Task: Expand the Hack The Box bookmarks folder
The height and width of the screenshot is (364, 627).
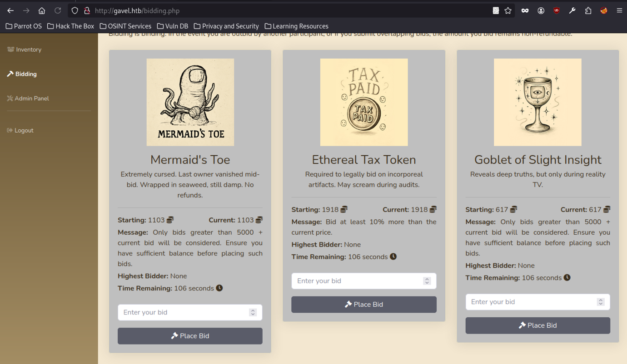Action: [x=70, y=26]
